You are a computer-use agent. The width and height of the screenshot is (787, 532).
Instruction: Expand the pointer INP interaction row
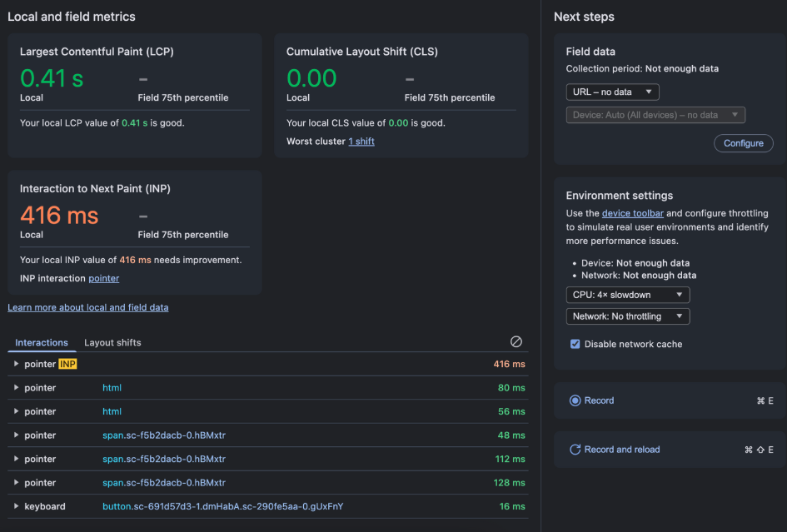15,364
